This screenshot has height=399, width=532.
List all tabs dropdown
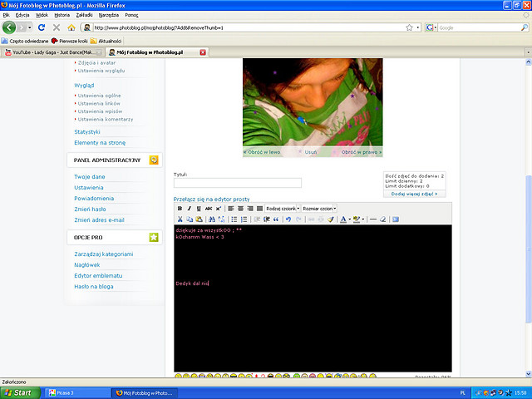click(x=528, y=52)
